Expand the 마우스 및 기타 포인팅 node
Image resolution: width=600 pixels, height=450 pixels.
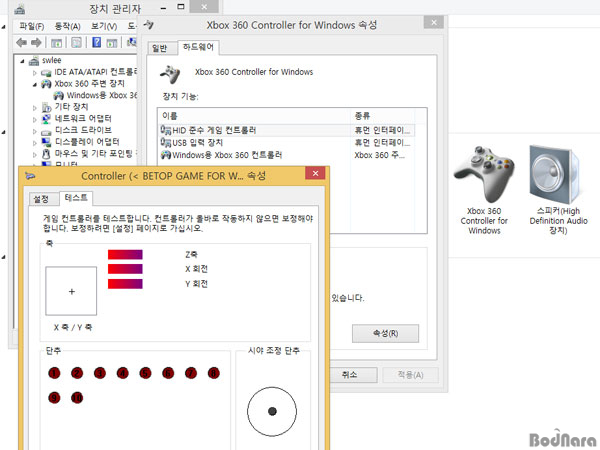34,155
